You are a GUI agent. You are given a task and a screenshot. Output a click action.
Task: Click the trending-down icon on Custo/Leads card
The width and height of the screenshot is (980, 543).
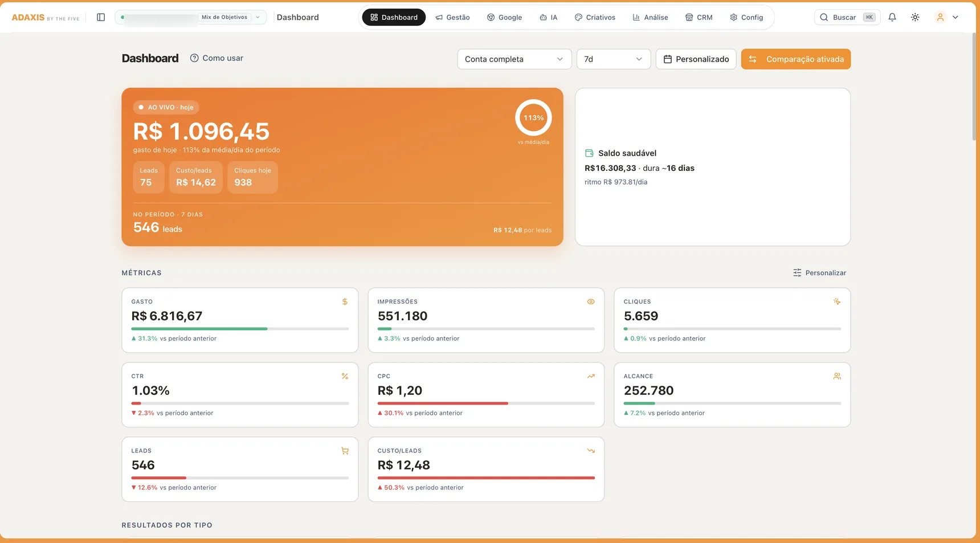591,451
